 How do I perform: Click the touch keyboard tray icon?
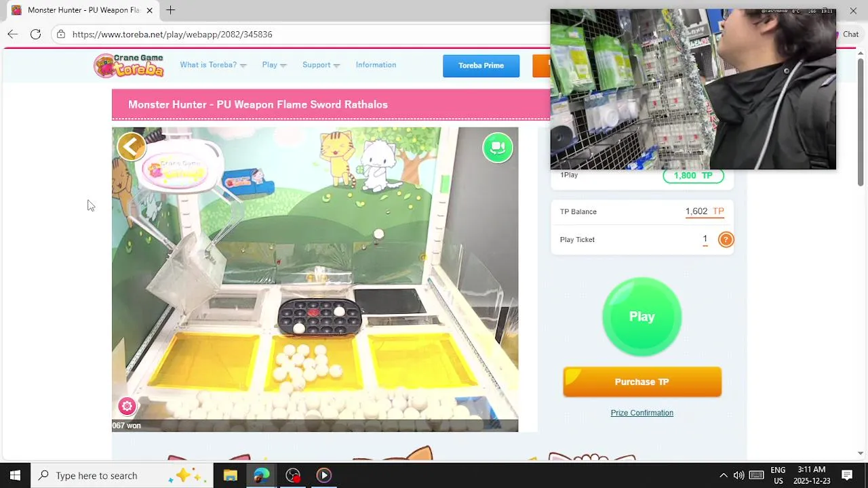coord(757,475)
